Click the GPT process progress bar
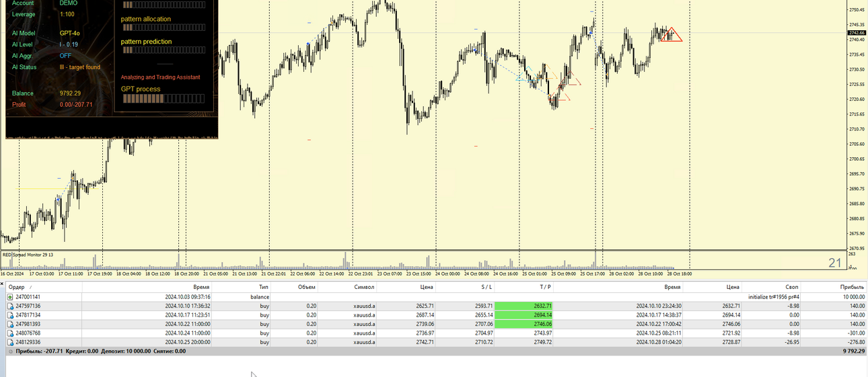Screen dimensions: 868x377 click(162, 99)
